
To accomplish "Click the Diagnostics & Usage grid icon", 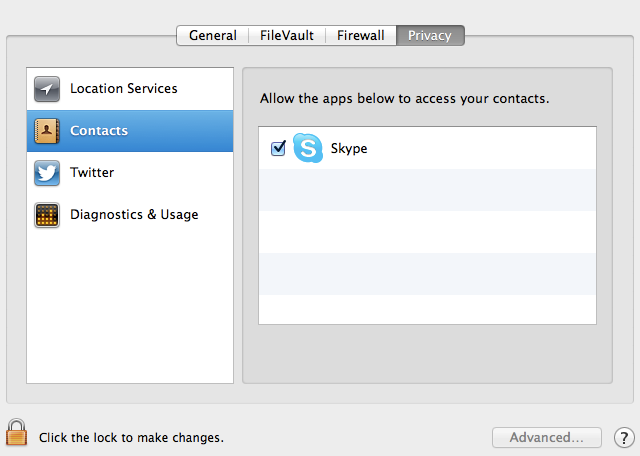I will click(47, 215).
